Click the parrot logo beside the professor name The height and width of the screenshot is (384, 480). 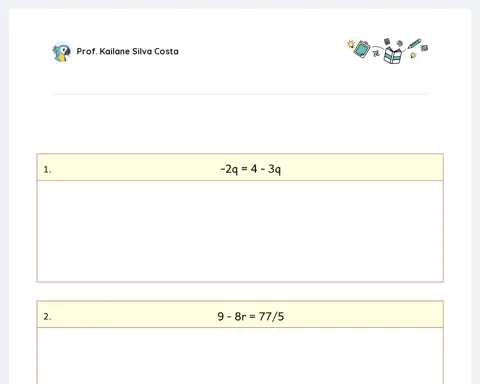pyautogui.click(x=62, y=52)
